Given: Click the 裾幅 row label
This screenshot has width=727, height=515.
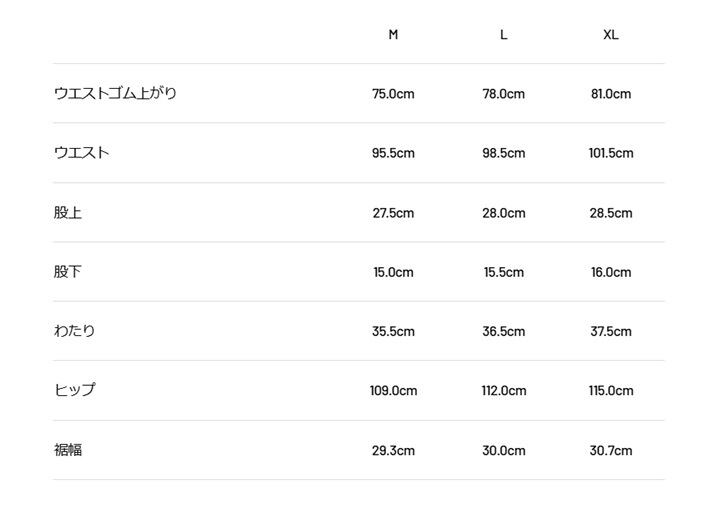Looking at the screenshot, I should coord(68,450).
